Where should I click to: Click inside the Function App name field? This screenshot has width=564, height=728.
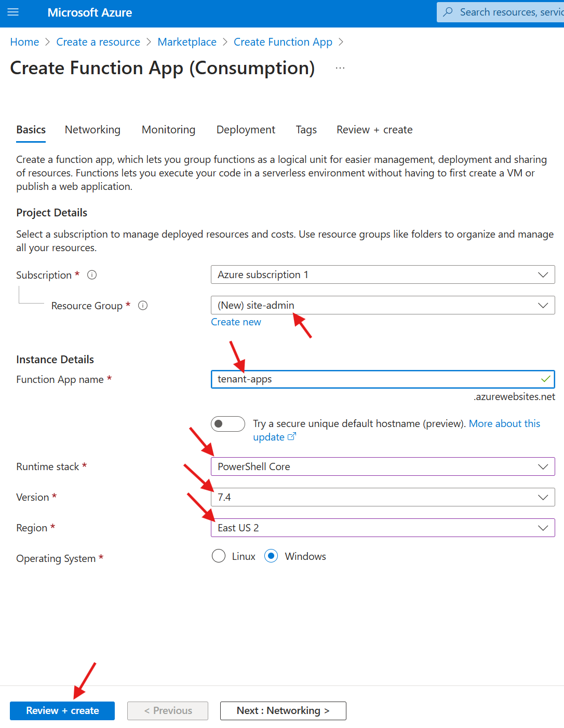(x=364, y=379)
